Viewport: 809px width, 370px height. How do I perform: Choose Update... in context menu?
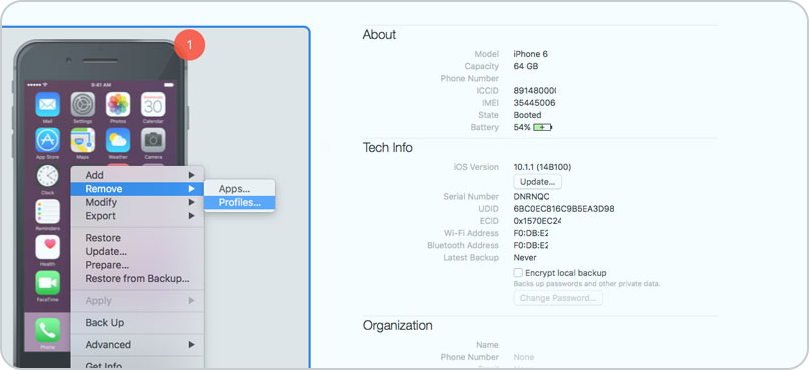coord(137,251)
